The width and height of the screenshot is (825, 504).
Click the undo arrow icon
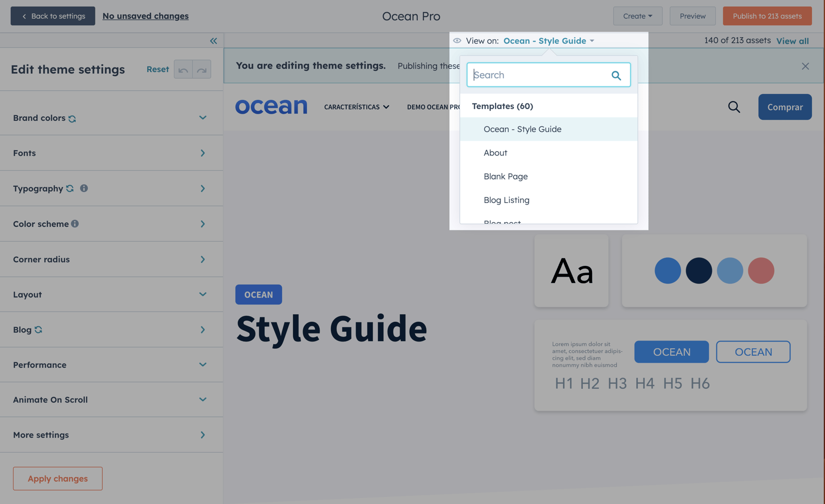coord(183,69)
